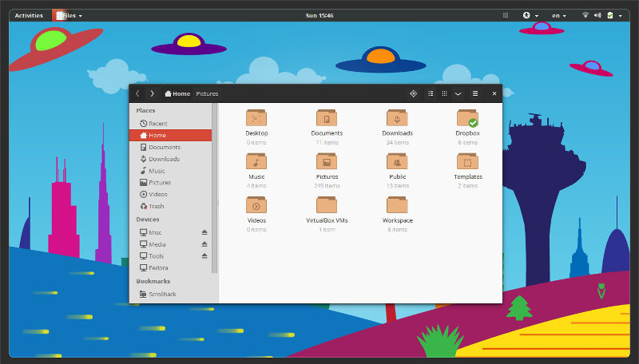Click the battery status icon
Image resolution: width=639 pixels, height=364 pixels.
tap(610, 15)
